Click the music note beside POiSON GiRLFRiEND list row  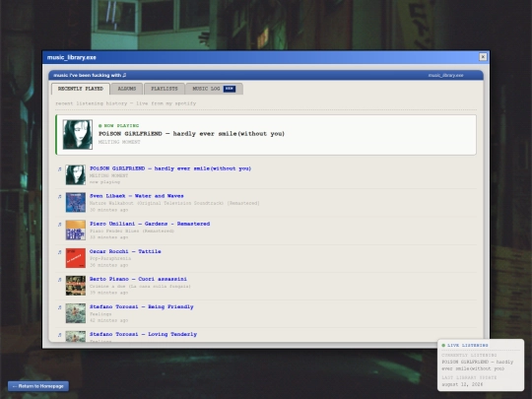59,169
